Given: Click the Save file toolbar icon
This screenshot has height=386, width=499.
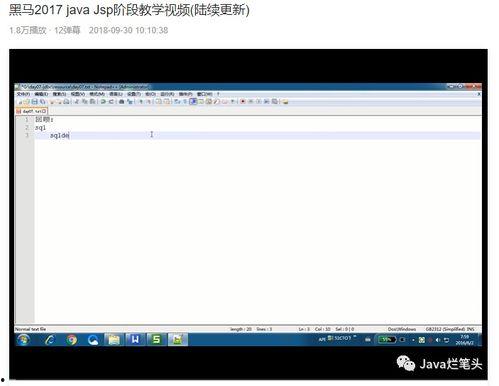Looking at the screenshot, I should tap(35, 101).
